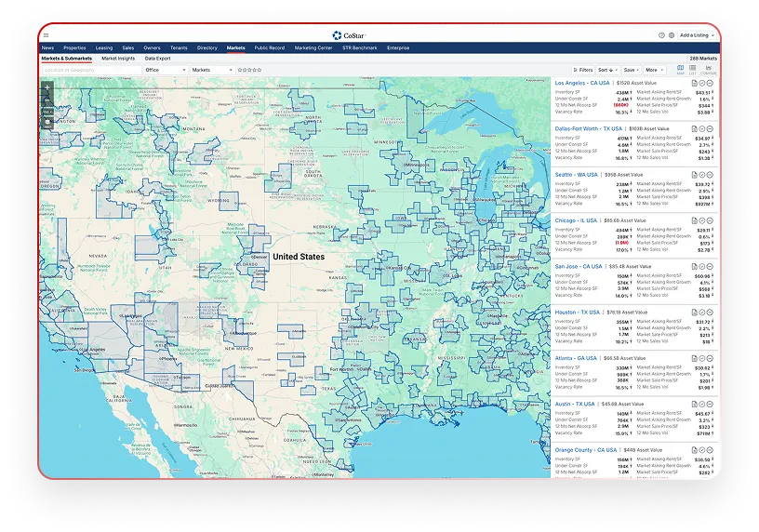This screenshot has width=759, height=532.
Task: Open the Save dropdown
Action: 632,70
